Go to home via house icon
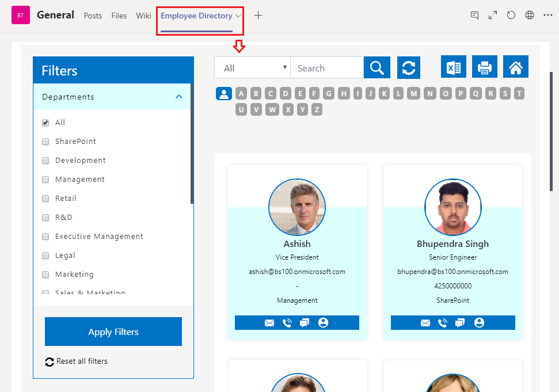The height and width of the screenshot is (392, 559). tap(516, 67)
